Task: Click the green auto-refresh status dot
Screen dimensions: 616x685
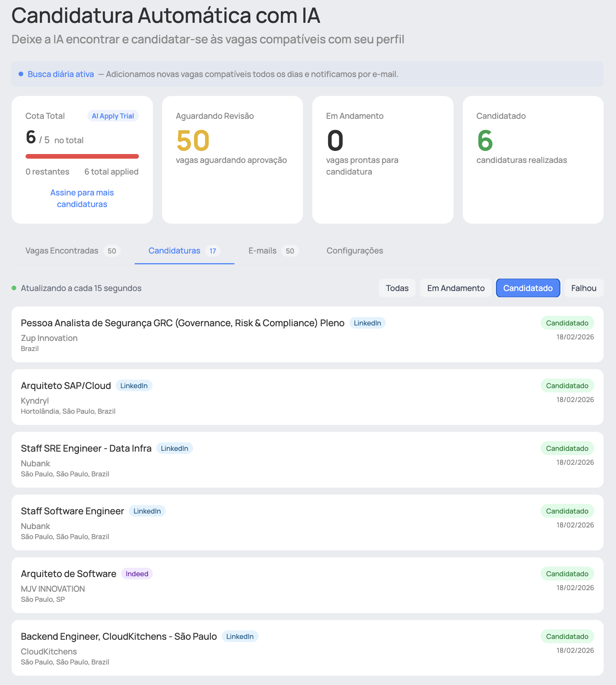Action: [14, 288]
